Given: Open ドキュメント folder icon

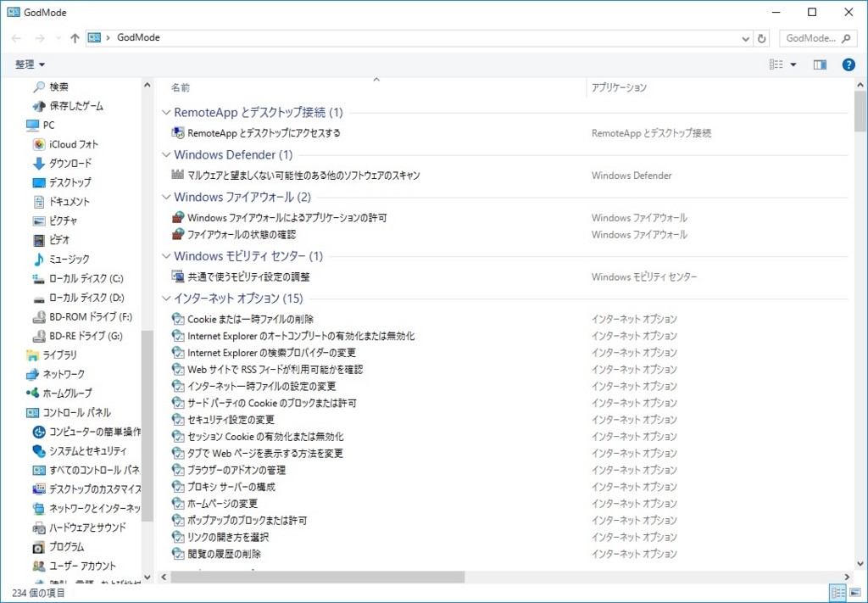Looking at the screenshot, I should click(x=39, y=202).
